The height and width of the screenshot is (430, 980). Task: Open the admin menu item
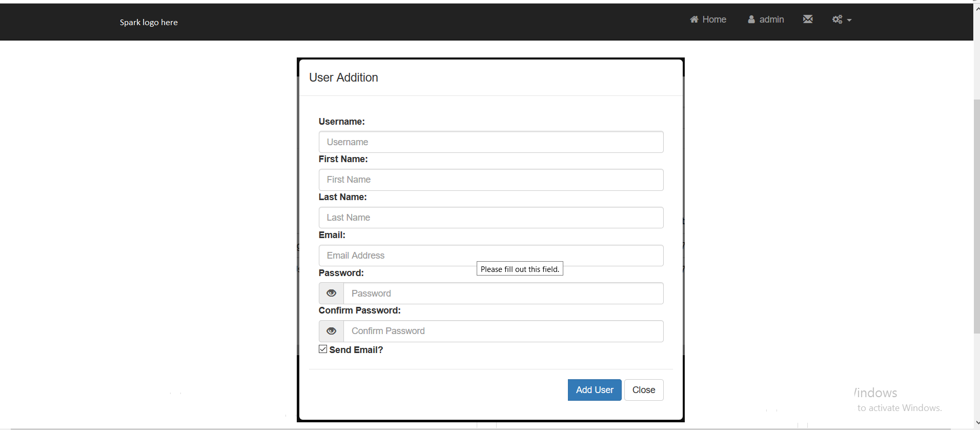(771, 19)
